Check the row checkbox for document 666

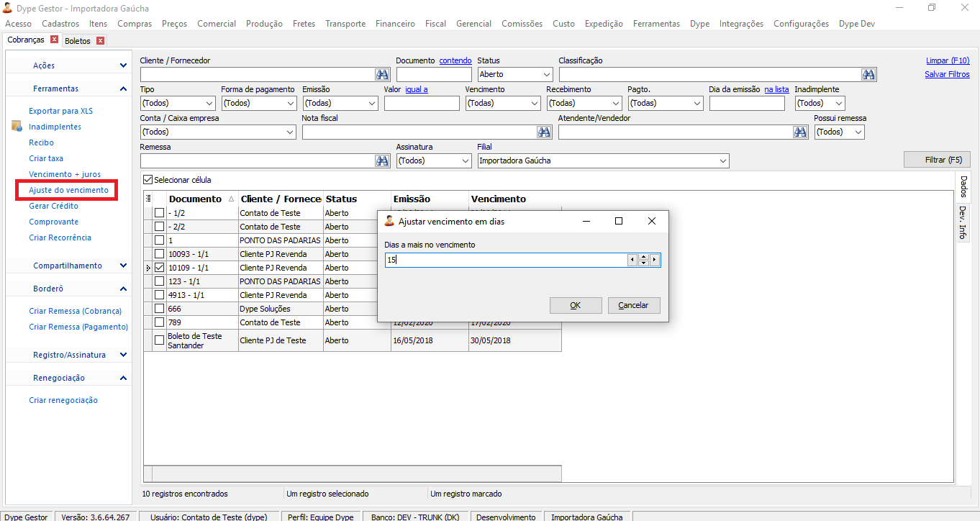[x=160, y=309]
